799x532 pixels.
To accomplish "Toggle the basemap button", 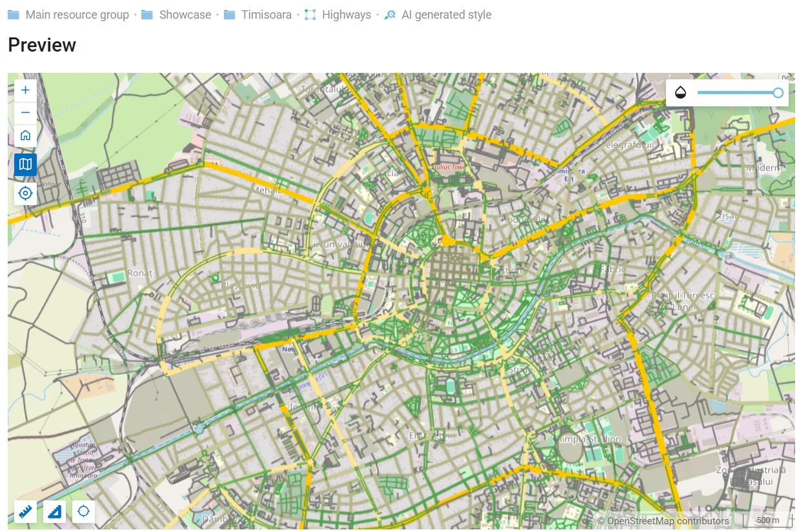I will pyautogui.click(x=25, y=164).
